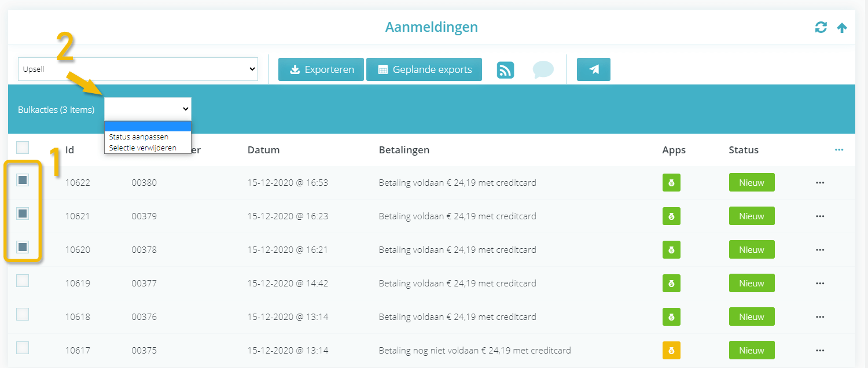868x368 pixels.
Task: Open payment app icon for 10622
Action: click(x=671, y=183)
